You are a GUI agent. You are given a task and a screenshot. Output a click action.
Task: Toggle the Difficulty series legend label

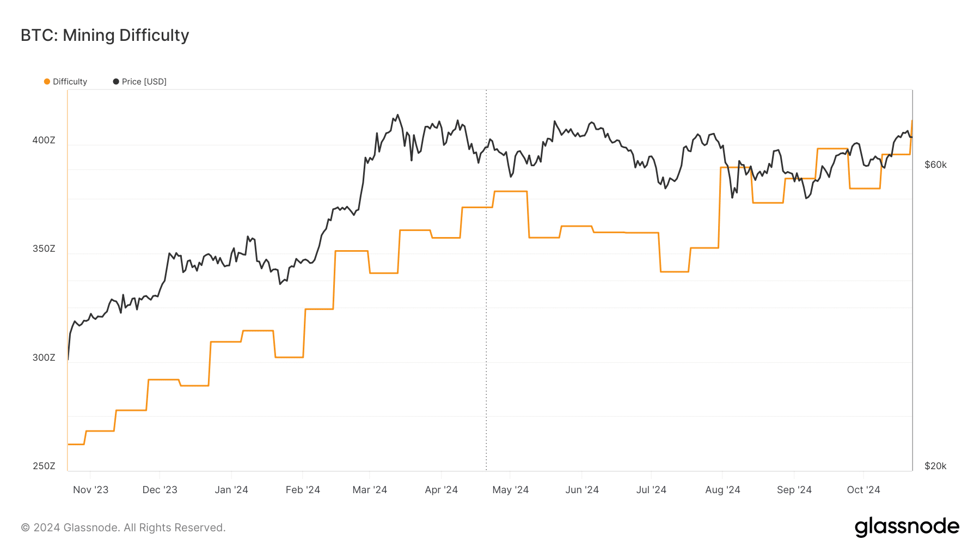pos(70,82)
